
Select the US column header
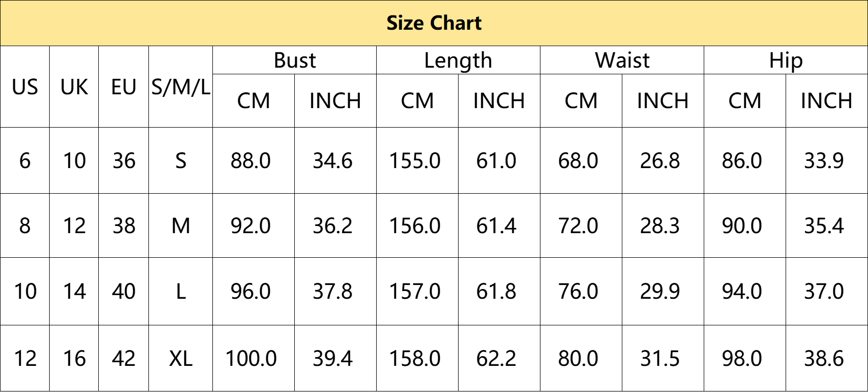pyautogui.click(x=25, y=87)
